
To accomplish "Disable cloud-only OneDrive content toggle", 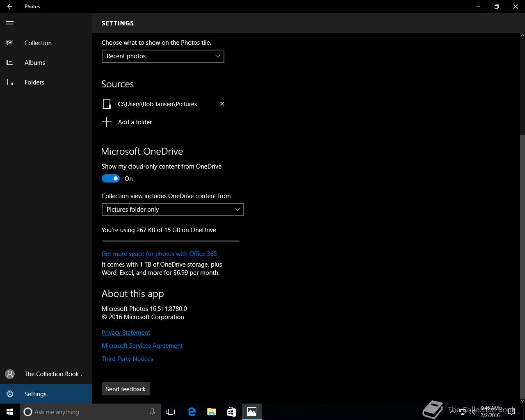I will tap(111, 179).
